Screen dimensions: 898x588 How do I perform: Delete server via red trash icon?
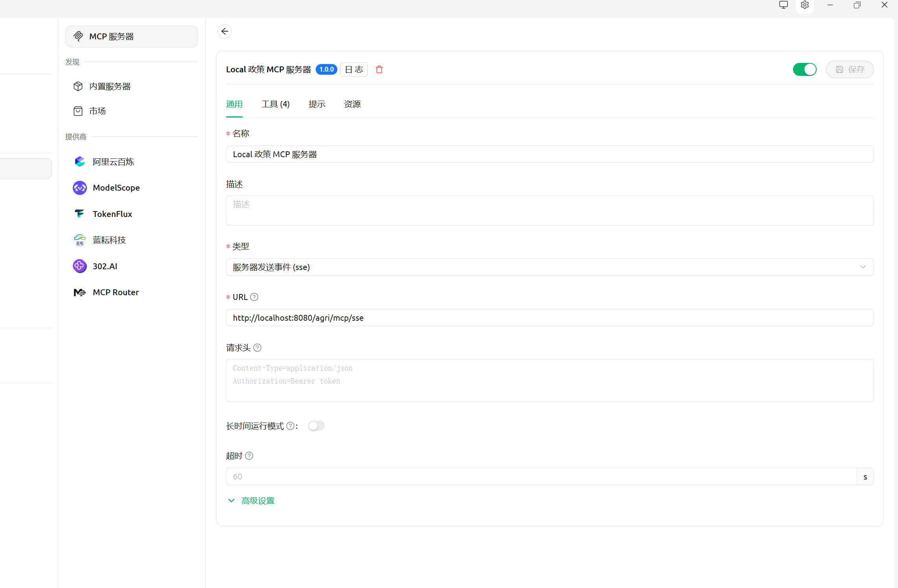point(379,70)
